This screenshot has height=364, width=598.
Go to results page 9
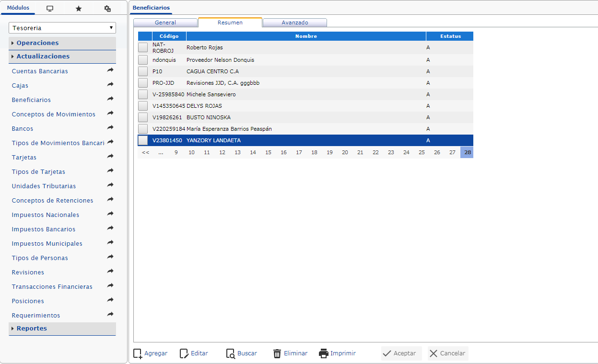(176, 152)
